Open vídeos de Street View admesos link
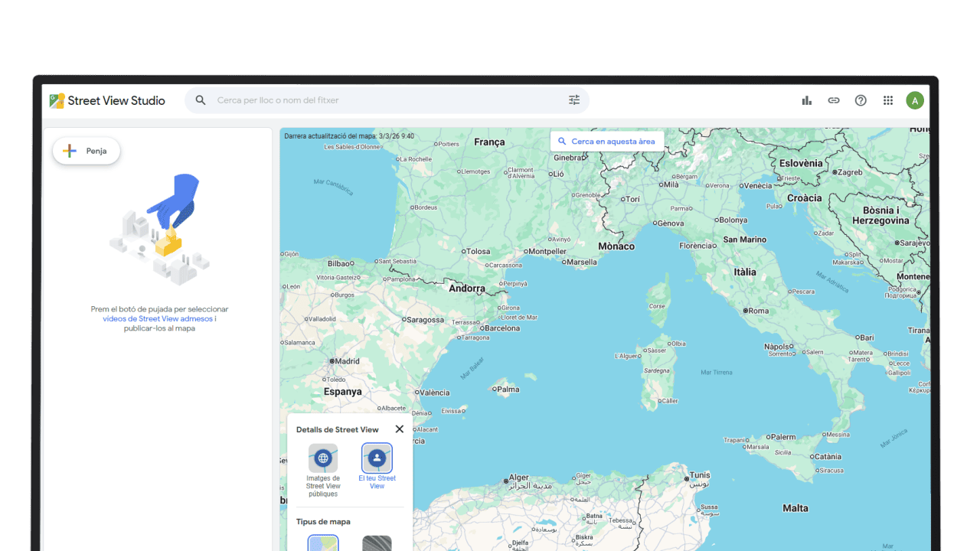 click(x=158, y=319)
